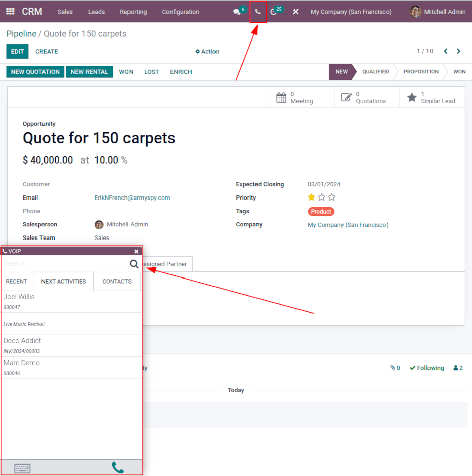Viewport: 472px width, 476px height.
Task: Open the VOIP phone icon in the top bar
Action: (x=258, y=11)
